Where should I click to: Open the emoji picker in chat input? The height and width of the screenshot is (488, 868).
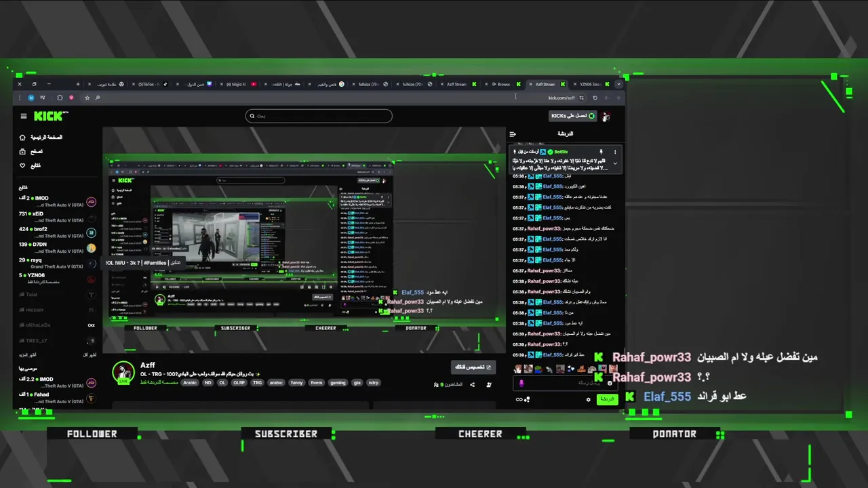pos(610,383)
